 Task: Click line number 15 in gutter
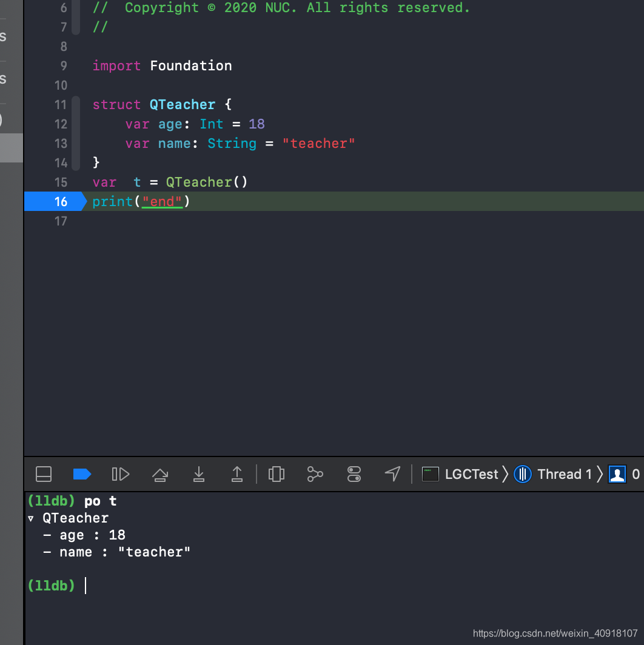[x=61, y=182]
